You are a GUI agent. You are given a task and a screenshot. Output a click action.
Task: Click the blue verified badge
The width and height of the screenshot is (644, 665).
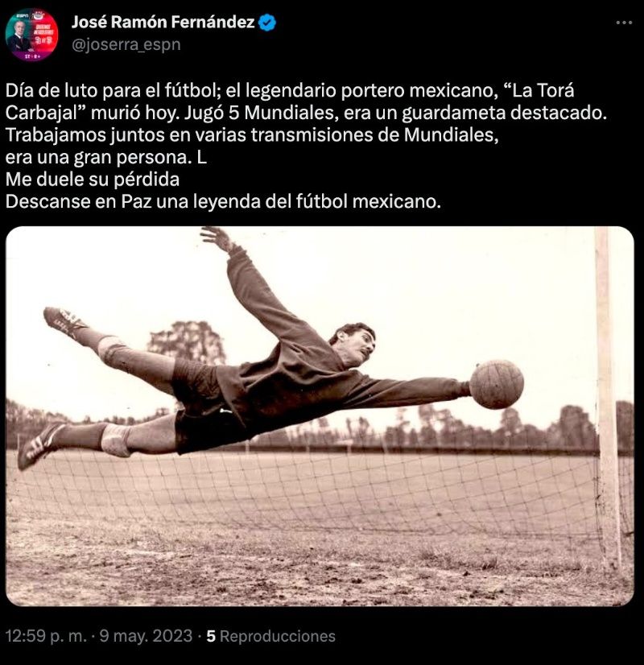267,23
